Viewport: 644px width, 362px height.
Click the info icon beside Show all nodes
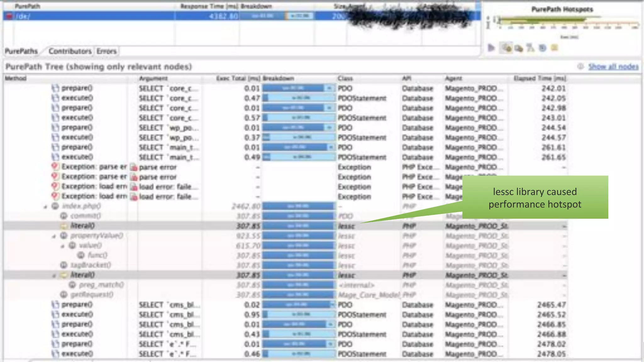(x=580, y=66)
